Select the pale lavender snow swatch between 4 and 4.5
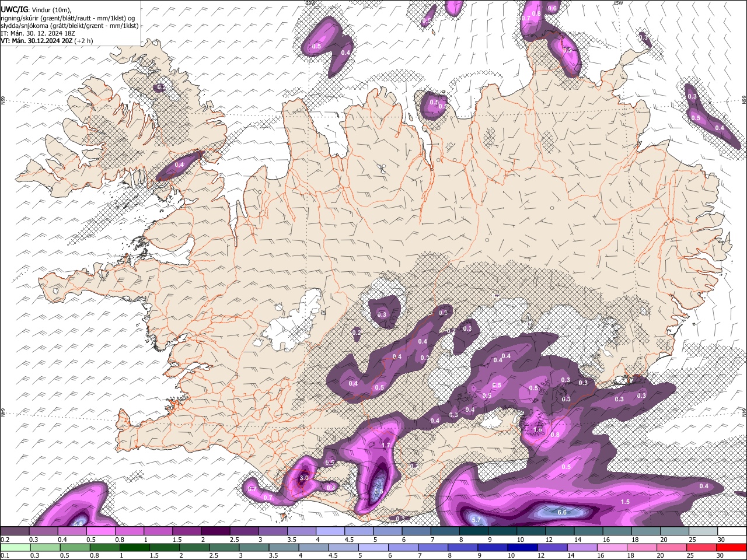 [330, 531]
